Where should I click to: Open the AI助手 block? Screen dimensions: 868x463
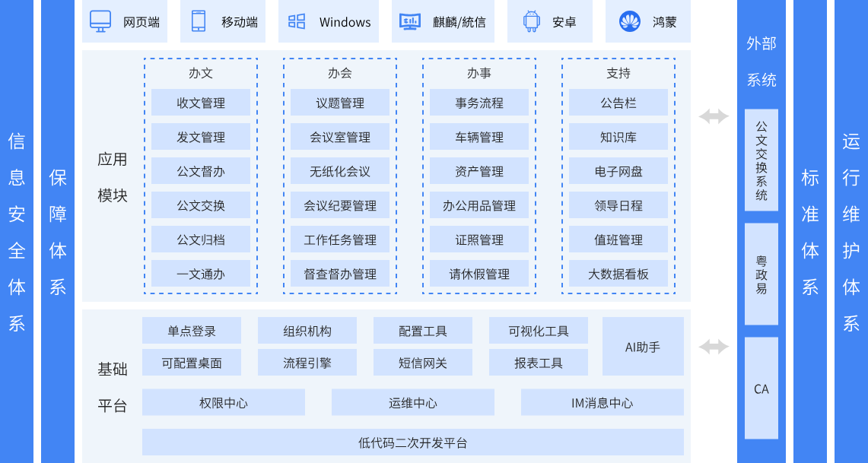coord(643,347)
